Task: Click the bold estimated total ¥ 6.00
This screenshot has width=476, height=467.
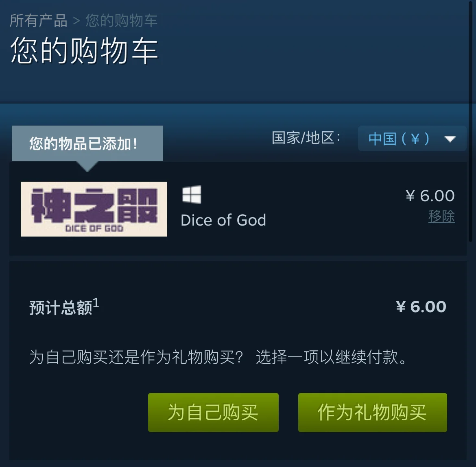Action: point(421,306)
